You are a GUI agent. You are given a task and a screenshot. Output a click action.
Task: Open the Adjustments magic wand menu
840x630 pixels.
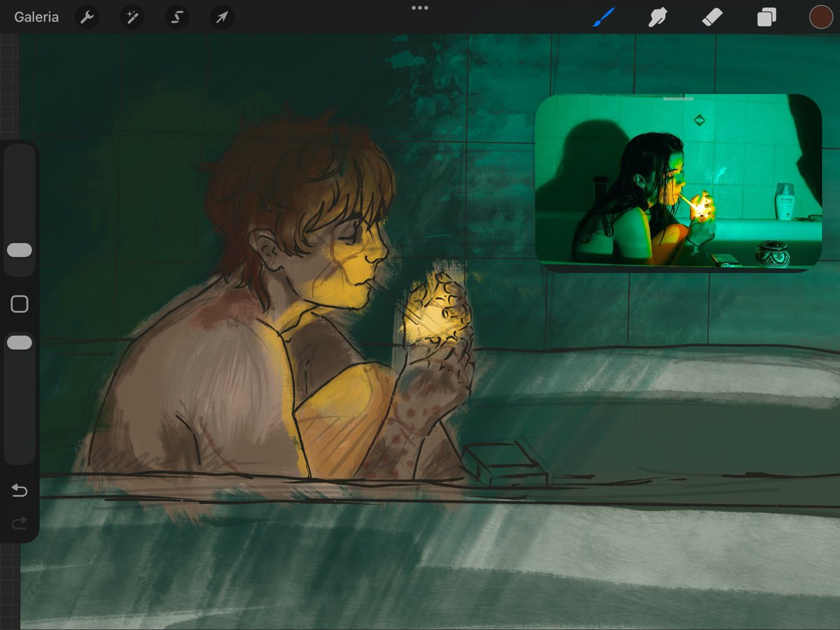pos(132,17)
